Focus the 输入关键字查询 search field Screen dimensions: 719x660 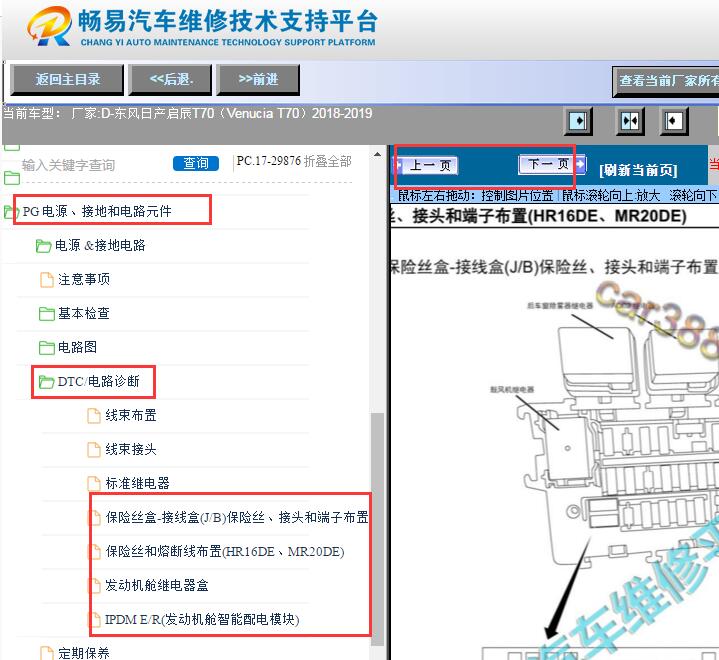click(92, 165)
